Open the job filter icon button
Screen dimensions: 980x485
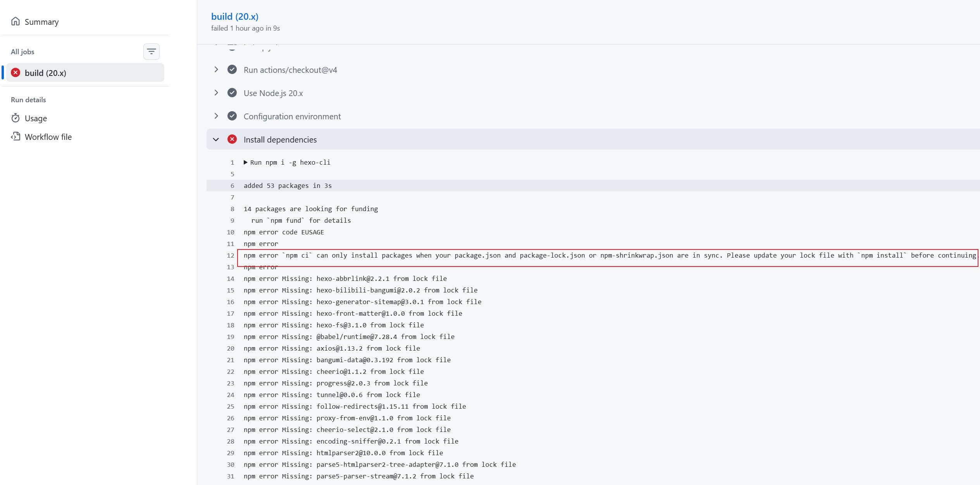151,52
